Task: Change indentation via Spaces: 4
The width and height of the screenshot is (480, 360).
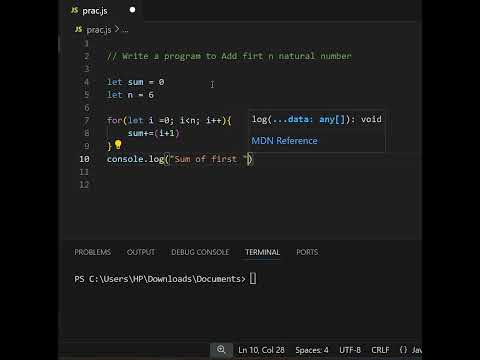Action: pos(312,350)
